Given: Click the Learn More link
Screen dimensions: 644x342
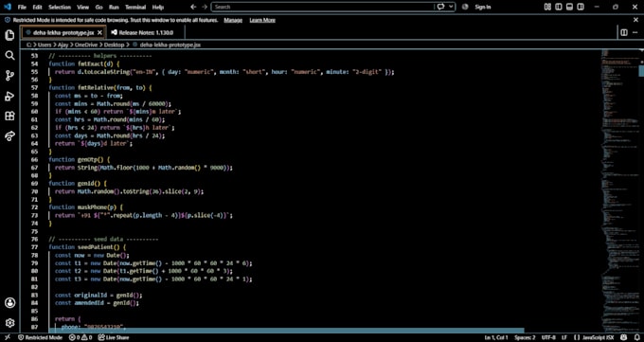Looking at the screenshot, I should 262,20.
